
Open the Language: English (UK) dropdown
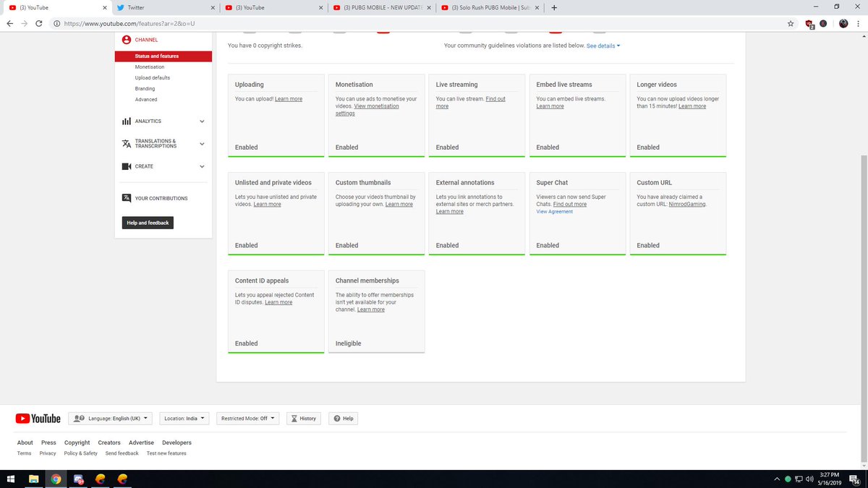point(111,418)
